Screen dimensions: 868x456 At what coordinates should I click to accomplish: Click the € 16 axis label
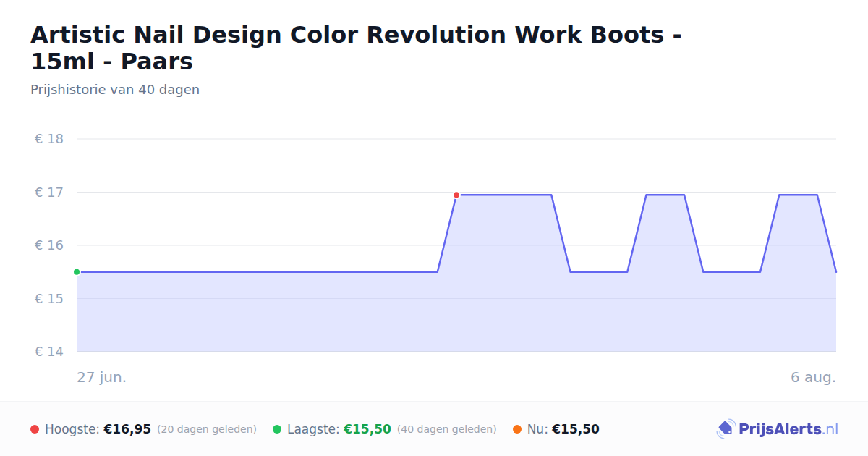coord(49,245)
